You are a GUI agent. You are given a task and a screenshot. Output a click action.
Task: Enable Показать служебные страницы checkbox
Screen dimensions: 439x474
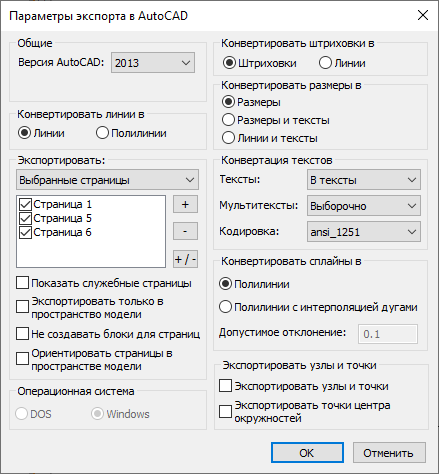[x=22, y=283]
